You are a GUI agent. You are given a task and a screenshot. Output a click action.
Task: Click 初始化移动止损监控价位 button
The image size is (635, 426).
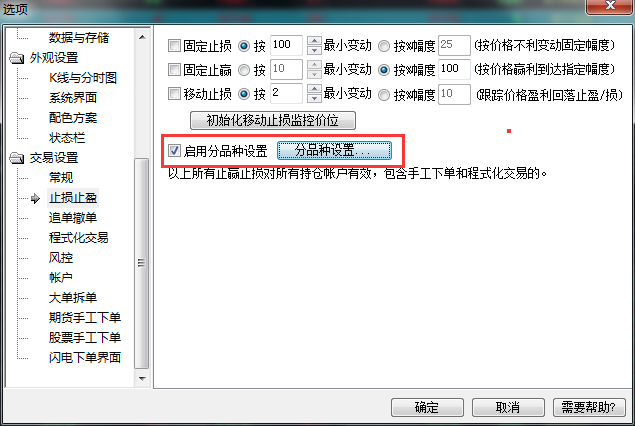pyautogui.click(x=273, y=120)
